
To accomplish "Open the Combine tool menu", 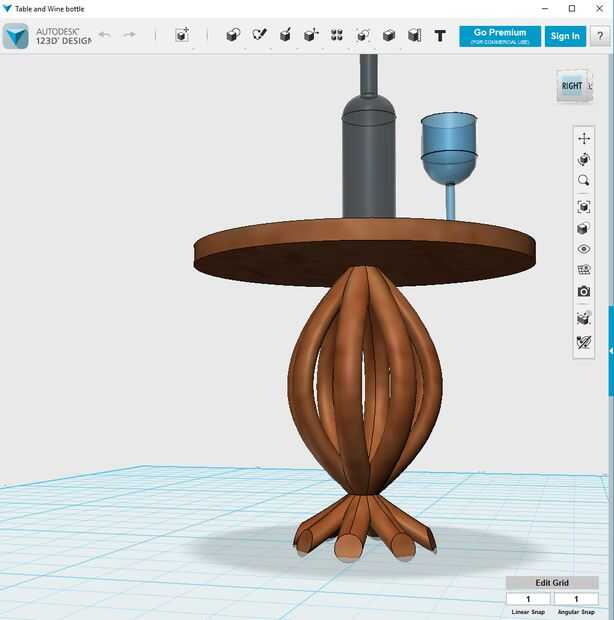I will tap(389, 36).
